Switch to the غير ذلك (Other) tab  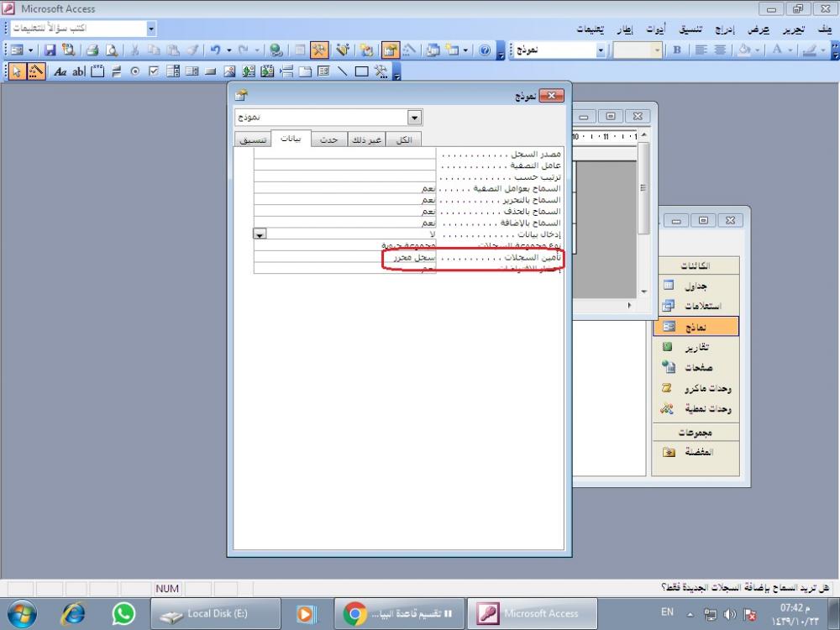point(366,139)
